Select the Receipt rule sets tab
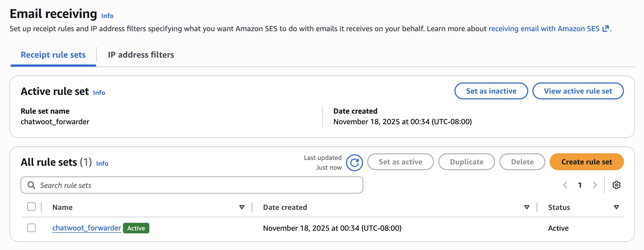Viewport: 644px width, 250px height. [x=53, y=55]
